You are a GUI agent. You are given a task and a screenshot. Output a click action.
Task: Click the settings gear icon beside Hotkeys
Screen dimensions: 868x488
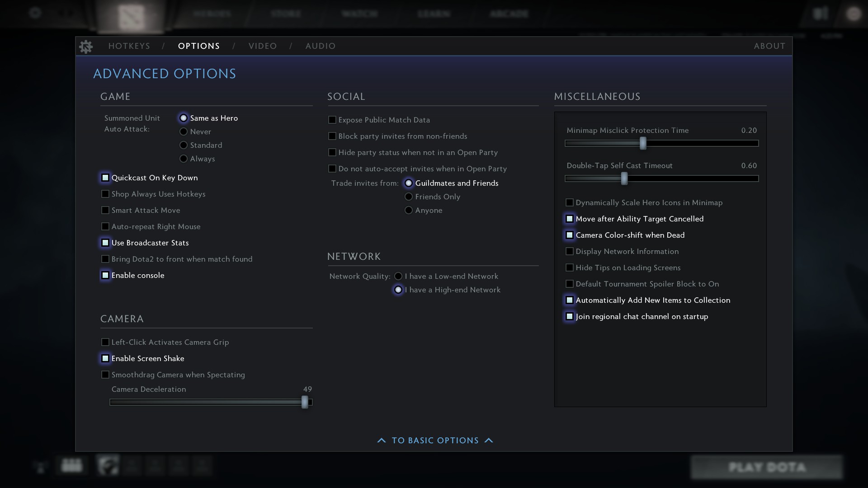(x=86, y=46)
